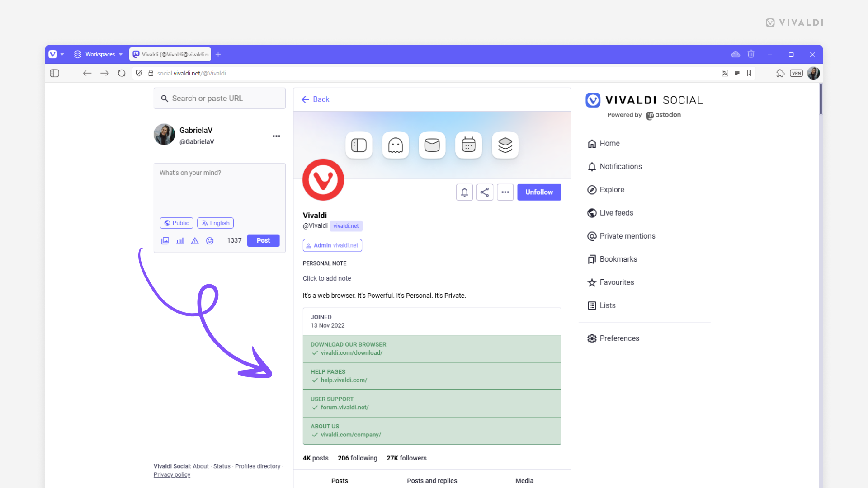The width and height of the screenshot is (868, 488).
Task: Open Favourites in sidebar
Action: coord(611,282)
